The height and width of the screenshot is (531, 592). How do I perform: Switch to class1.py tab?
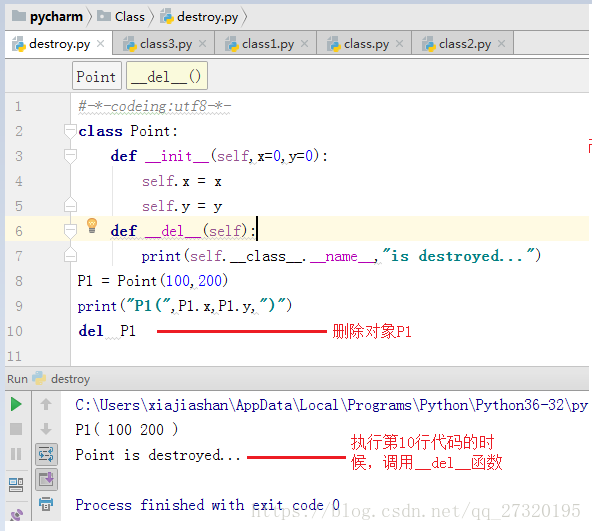(x=265, y=44)
